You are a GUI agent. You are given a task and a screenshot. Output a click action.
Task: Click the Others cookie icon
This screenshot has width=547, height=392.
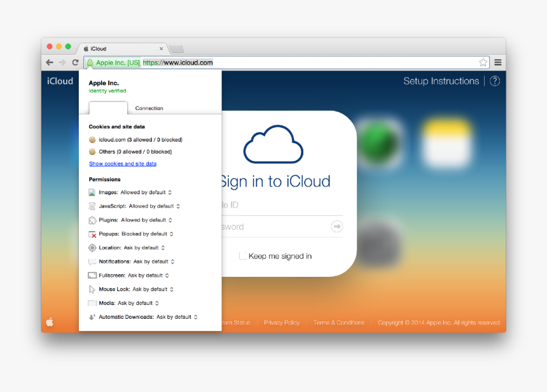pos(92,151)
